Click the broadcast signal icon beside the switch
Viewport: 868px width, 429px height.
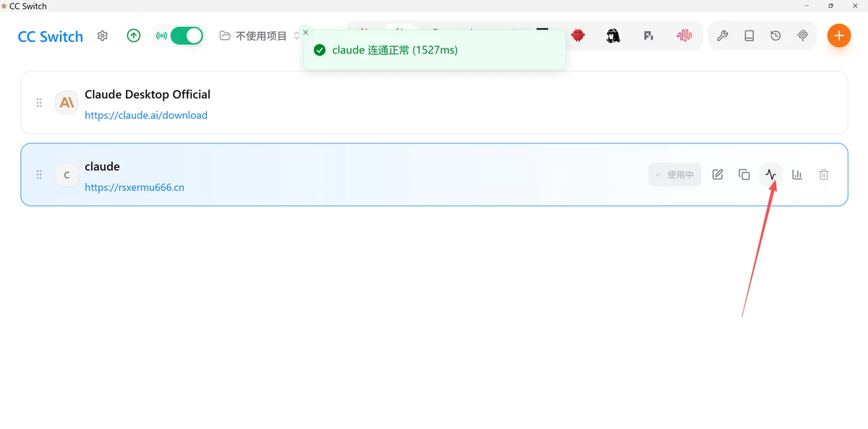coord(161,35)
